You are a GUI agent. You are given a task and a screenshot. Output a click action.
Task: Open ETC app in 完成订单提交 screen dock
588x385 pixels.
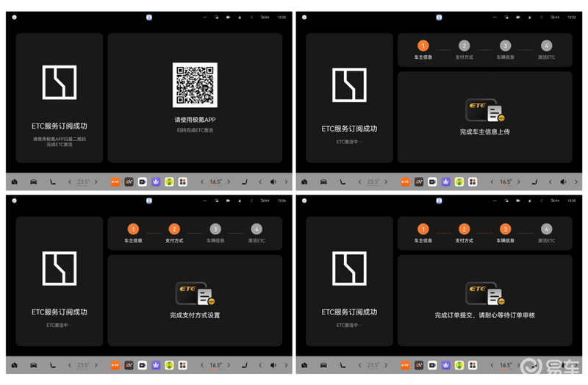pos(405,365)
